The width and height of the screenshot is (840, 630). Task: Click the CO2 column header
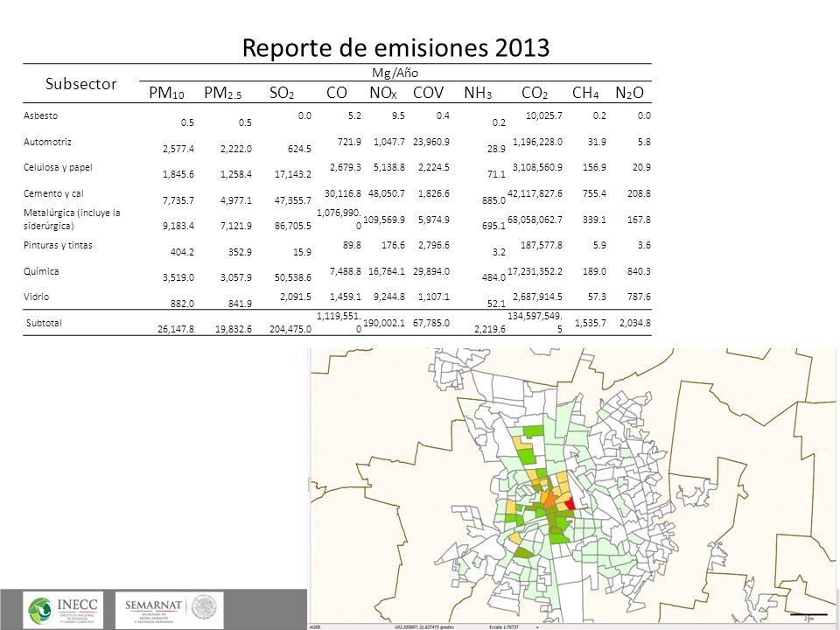click(x=535, y=94)
